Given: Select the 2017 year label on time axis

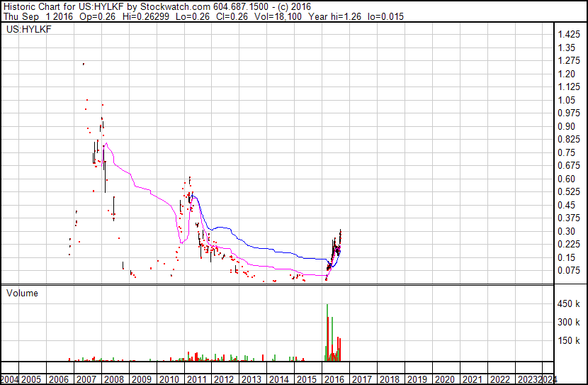Looking at the screenshot, I should [361, 379].
